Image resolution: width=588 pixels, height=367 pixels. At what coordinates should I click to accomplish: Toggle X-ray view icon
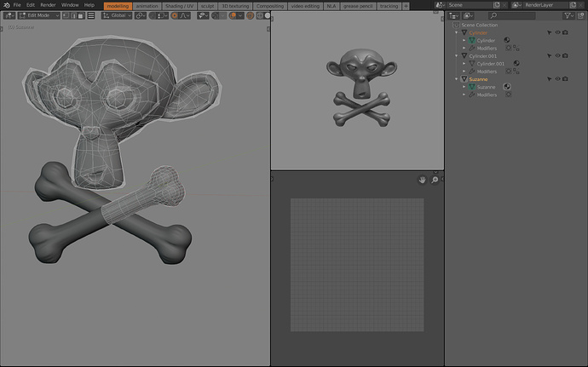pos(250,15)
